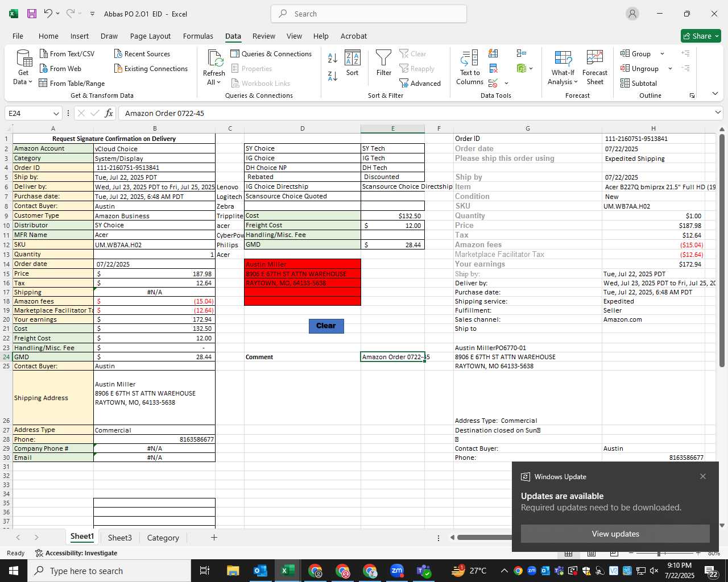
Task: Open Queries & Connections pane
Action: click(271, 53)
